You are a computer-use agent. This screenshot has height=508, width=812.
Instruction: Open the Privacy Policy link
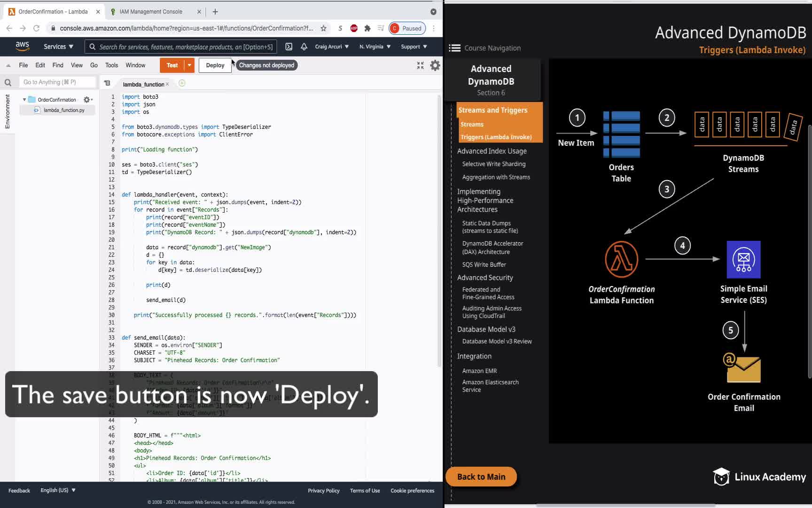(324, 491)
